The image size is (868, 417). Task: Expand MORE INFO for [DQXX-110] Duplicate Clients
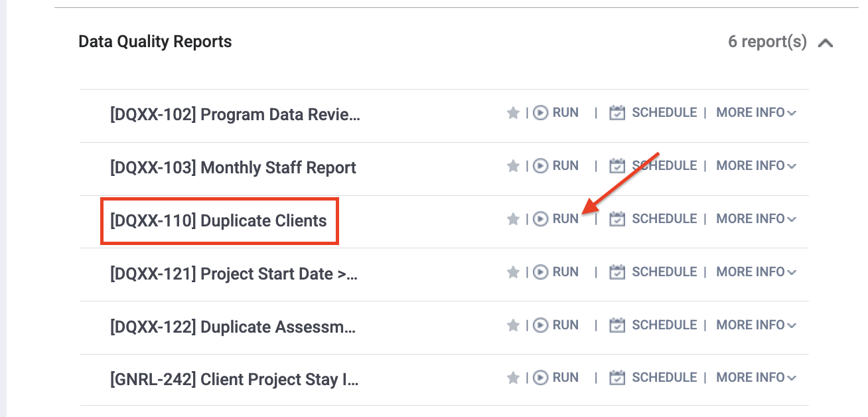click(x=755, y=218)
